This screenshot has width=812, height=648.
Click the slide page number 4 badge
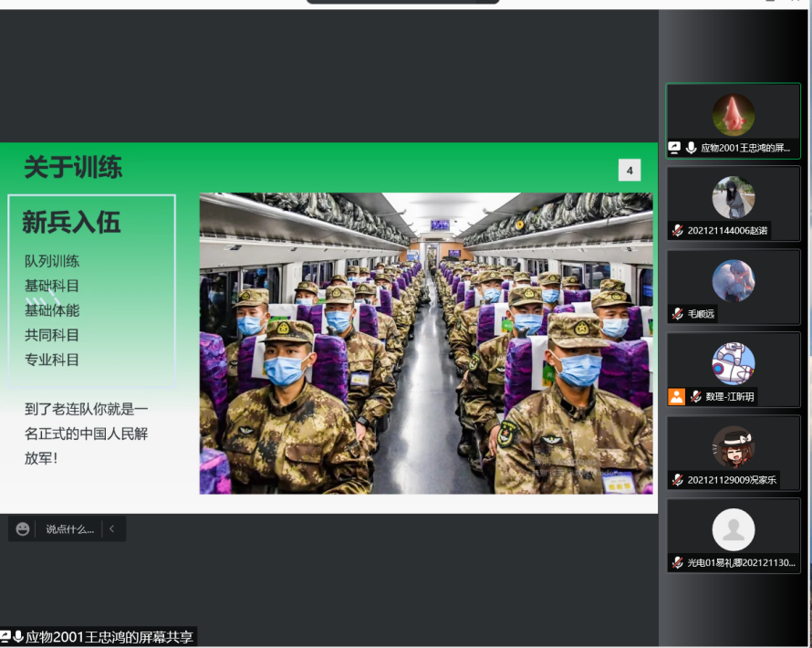pos(630,170)
